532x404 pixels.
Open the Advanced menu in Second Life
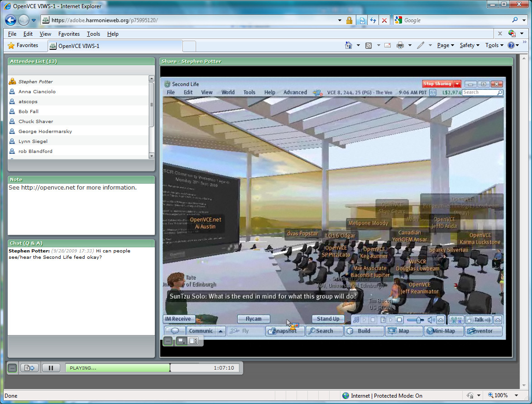coord(295,92)
